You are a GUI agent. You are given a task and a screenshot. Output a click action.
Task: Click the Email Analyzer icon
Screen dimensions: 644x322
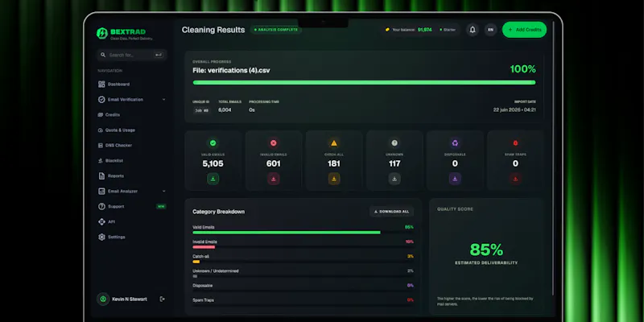pyautogui.click(x=101, y=191)
